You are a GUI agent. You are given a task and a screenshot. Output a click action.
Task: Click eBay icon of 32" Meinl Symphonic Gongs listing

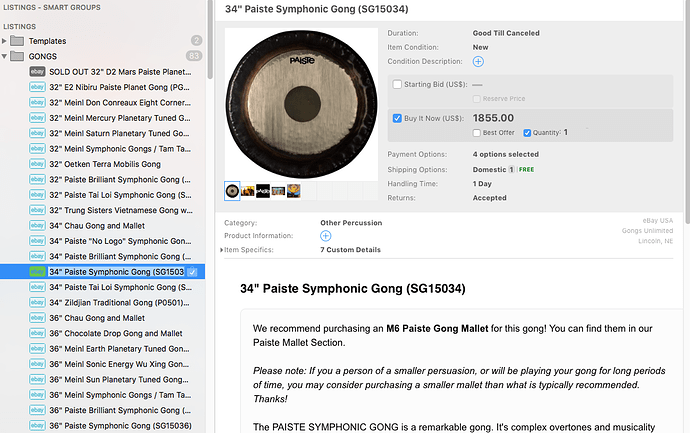pos(37,148)
